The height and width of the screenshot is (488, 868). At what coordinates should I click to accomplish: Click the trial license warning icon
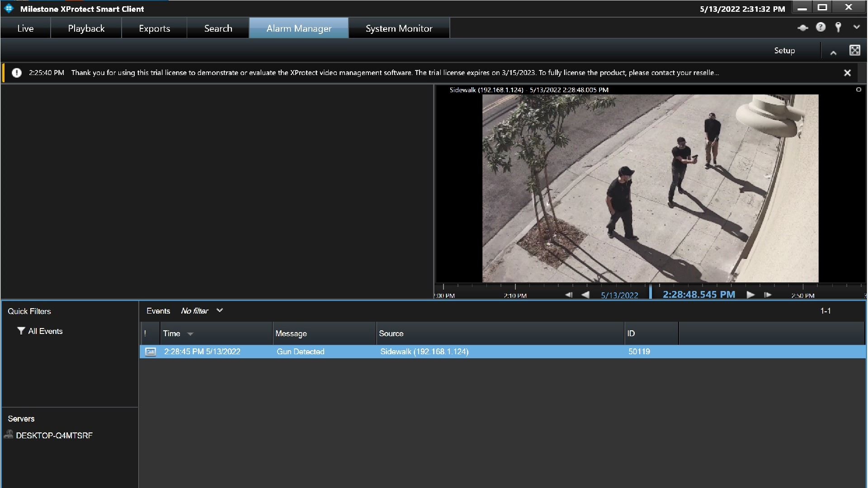click(17, 73)
